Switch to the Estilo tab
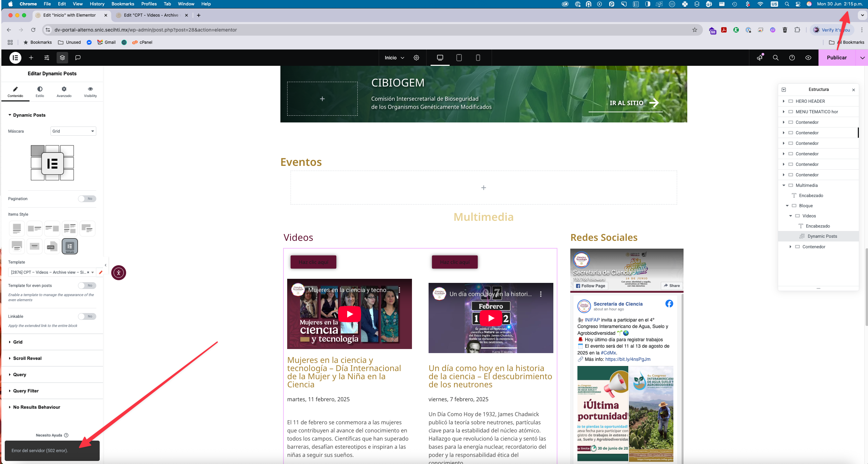This screenshot has height=464, width=868. pyautogui.click(x=40, y=92)
